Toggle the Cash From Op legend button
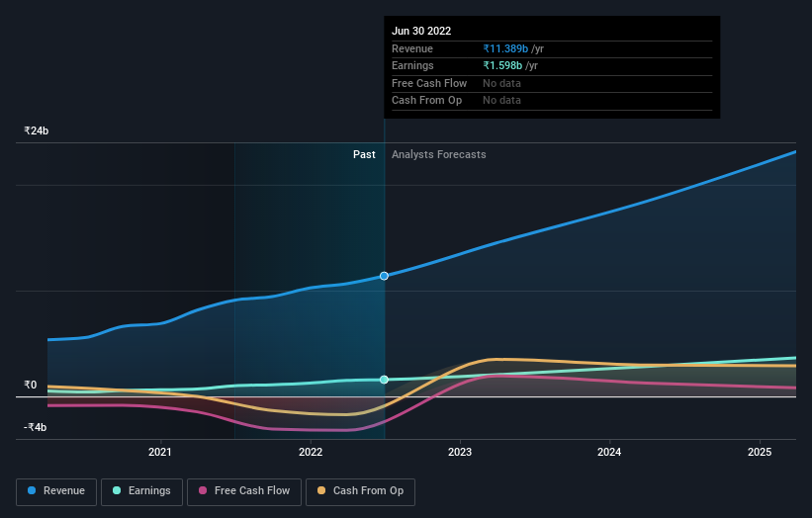The width and height of the screenshot is (812, 518). pyautogui.click(x=360, y=491)
